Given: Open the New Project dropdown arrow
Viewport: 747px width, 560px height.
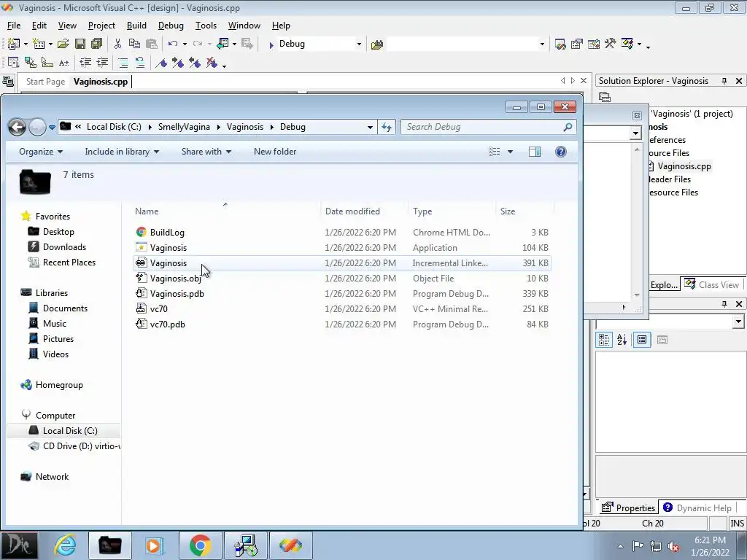Looking at the screenshot, I should tap(26, 44).
